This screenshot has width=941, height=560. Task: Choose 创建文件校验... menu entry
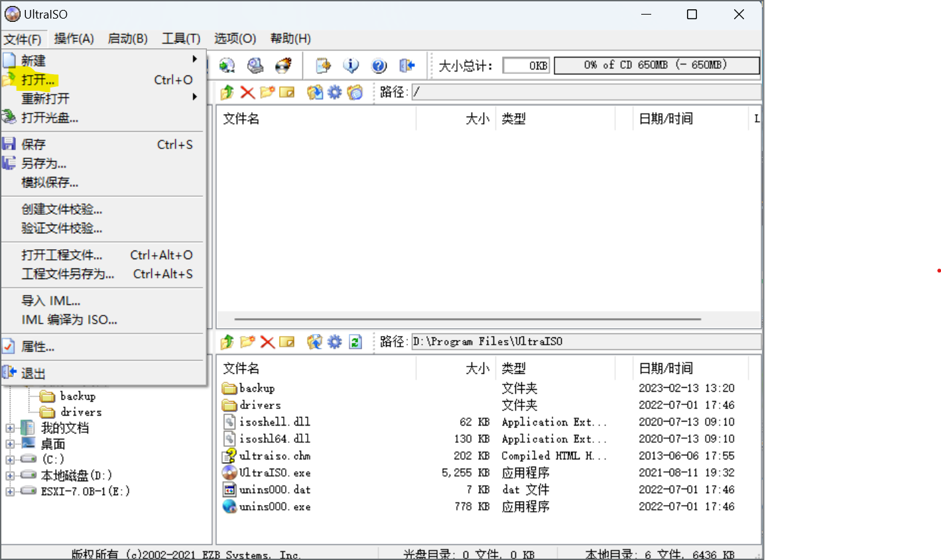coord(103,209)
